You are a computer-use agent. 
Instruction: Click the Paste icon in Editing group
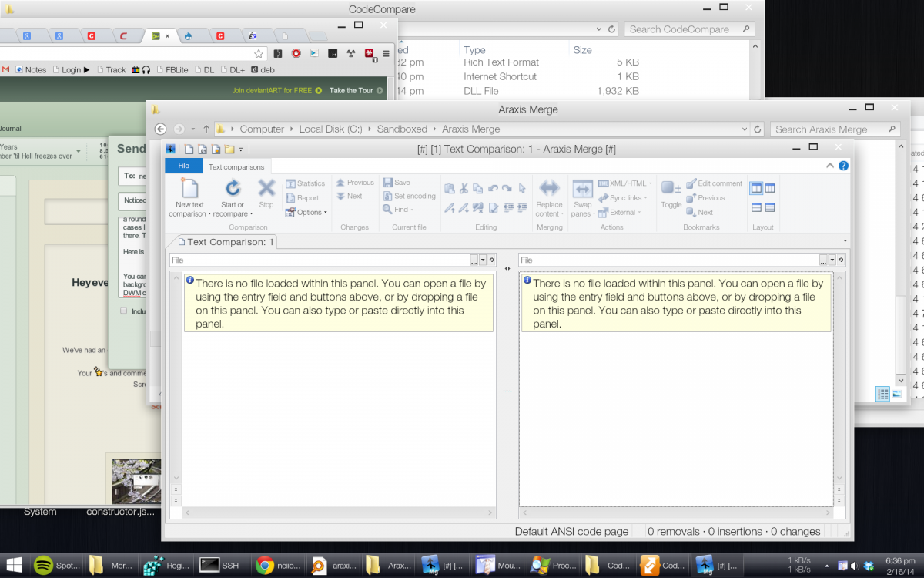(450, 188)
